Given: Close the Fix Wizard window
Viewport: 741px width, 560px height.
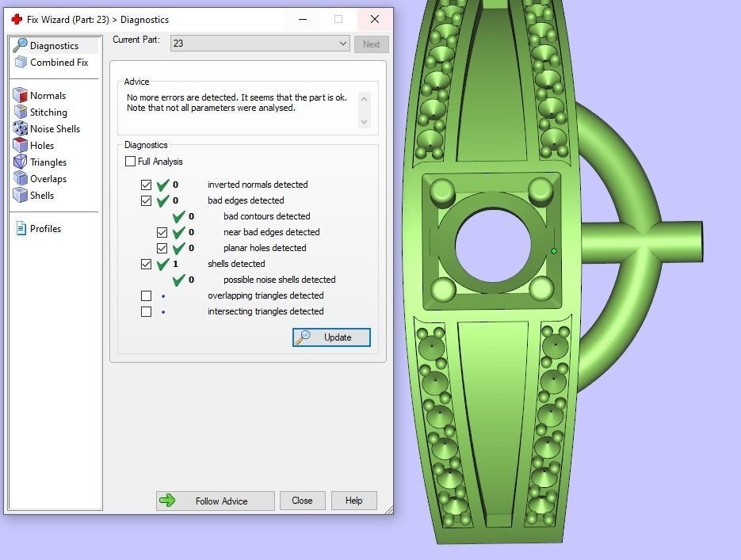Looking at the screenshot, I should click(375, 19).
